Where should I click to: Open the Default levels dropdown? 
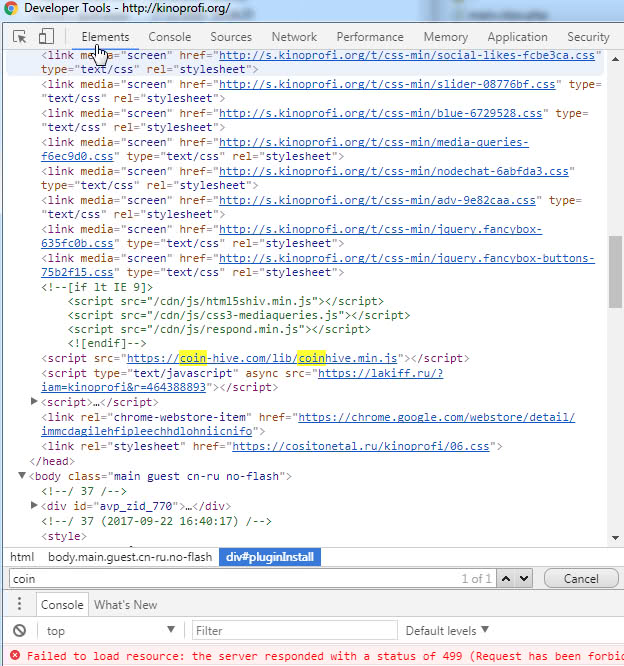447,631
